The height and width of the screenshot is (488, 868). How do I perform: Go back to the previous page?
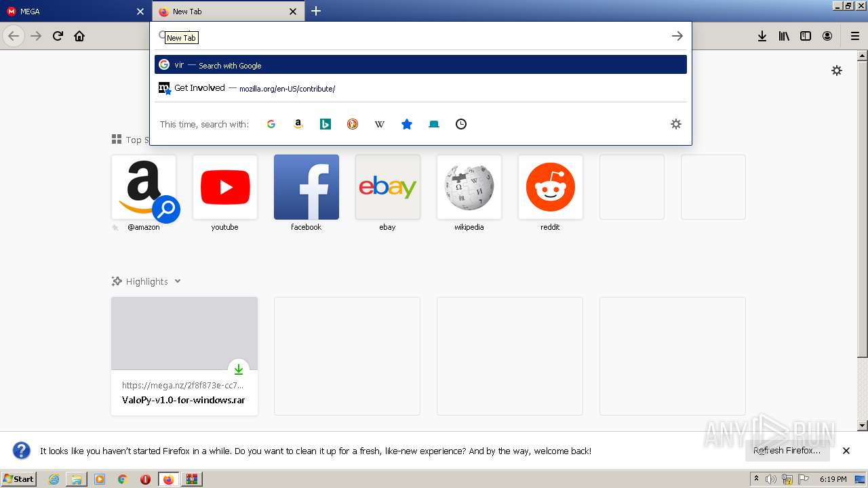point(14,36)
